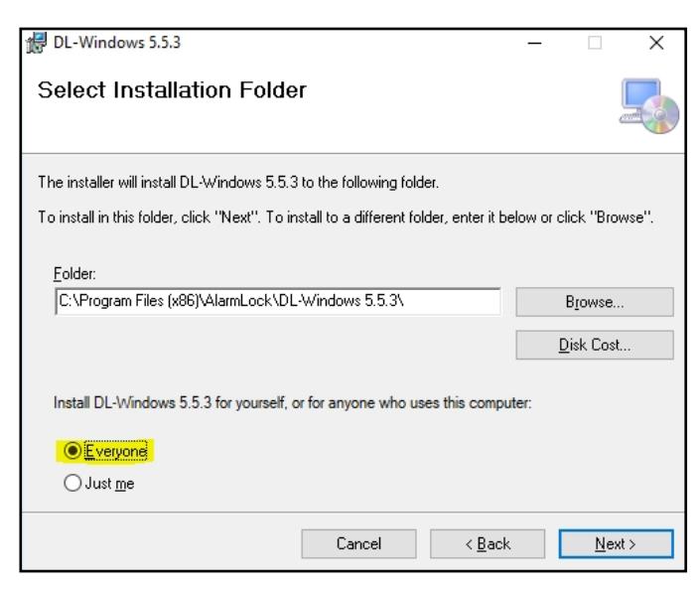Click the sentence starting 'The installer will install'
Viewport: 700px width, 590px height.
[x=238, y=182]
